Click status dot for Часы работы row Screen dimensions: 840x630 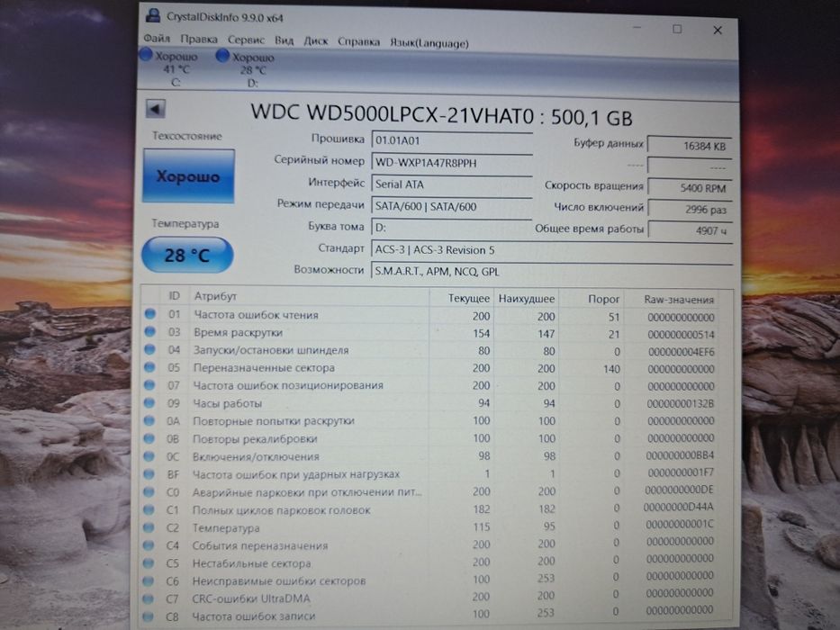point(149,402)
